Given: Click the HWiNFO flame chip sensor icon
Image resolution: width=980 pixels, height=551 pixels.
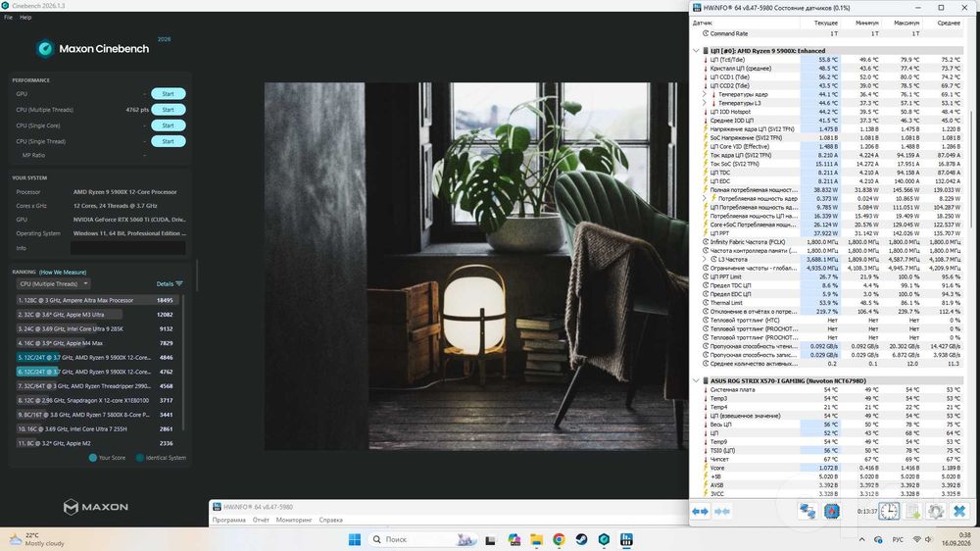Looking at the screenshot, I should [831, 511].
